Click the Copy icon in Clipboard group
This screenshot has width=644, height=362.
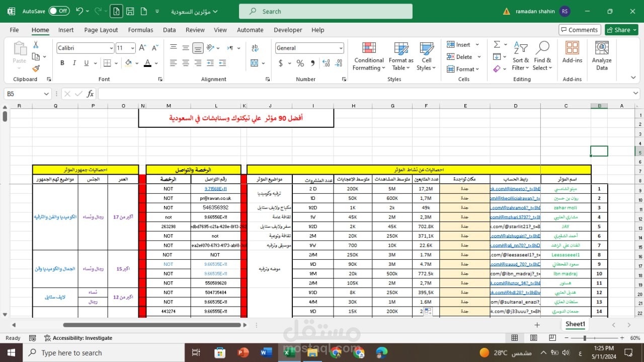click(36, 57)
